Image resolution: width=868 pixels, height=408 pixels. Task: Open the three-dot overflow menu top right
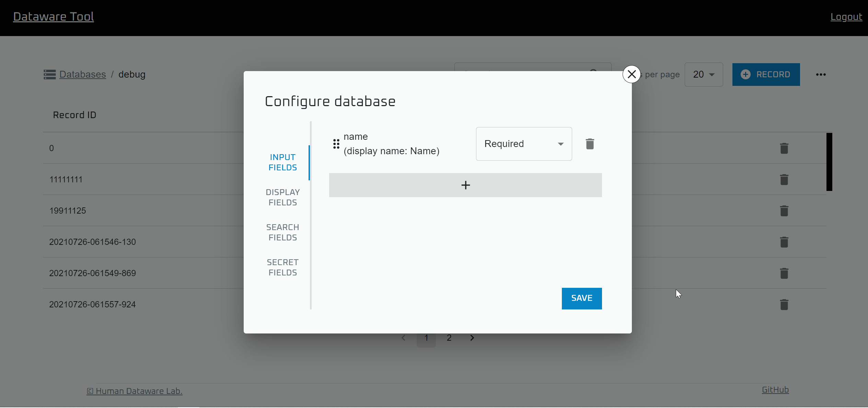tap(821, 74)
